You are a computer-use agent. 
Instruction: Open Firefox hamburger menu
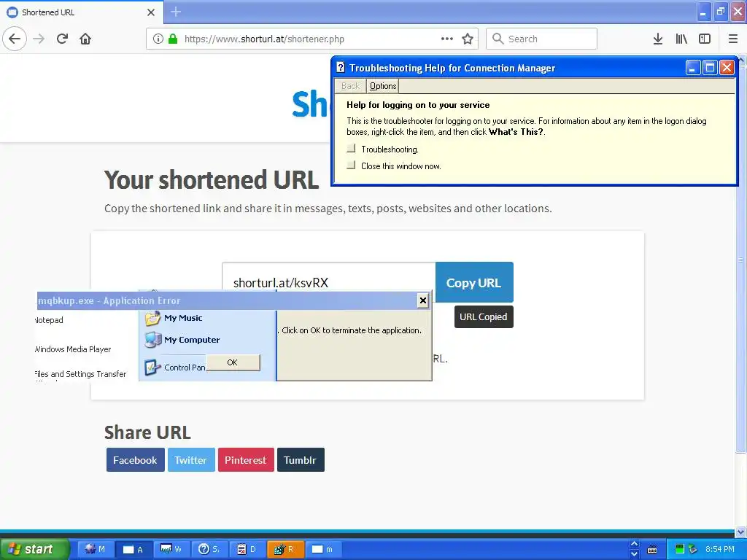(x=733, y=39)
